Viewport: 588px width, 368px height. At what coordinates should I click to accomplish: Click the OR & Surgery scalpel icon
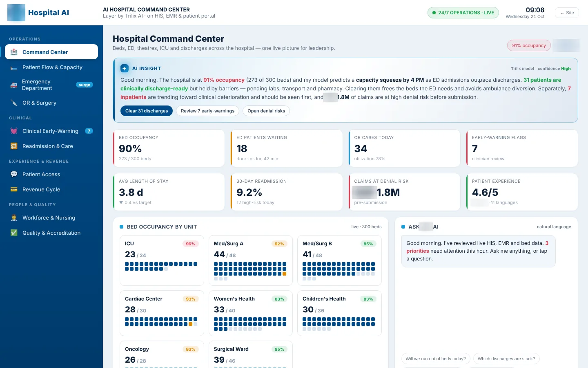tap(14, 103)
